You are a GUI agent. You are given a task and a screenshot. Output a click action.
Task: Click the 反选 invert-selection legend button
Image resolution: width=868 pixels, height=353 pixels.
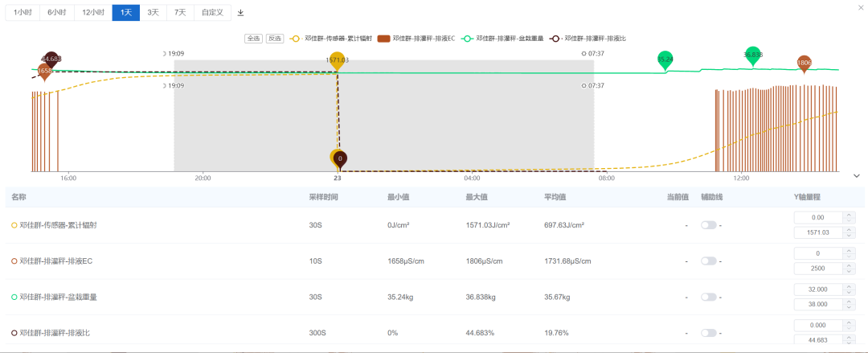click(x=275, y=39)
